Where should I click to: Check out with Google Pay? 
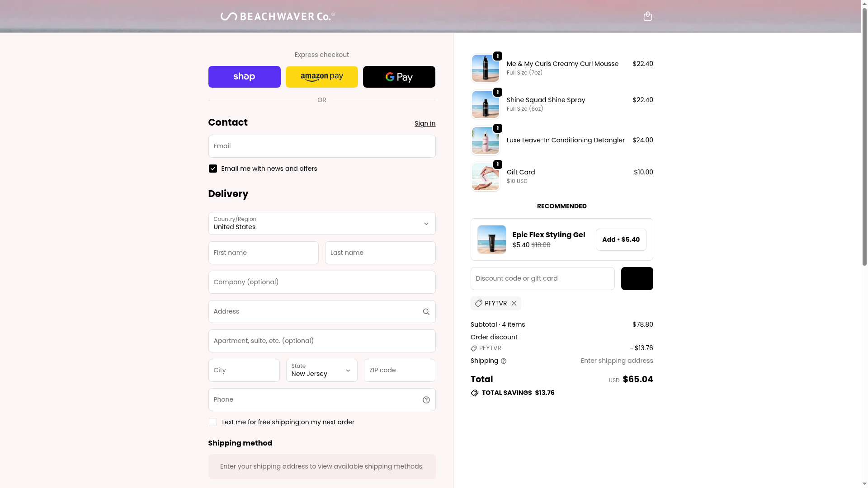coord(399,77)
